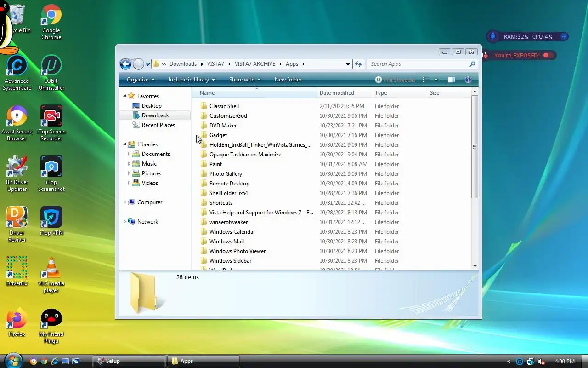
Task: Select iTop VPN desktop icon
Action: click(51, 221)
